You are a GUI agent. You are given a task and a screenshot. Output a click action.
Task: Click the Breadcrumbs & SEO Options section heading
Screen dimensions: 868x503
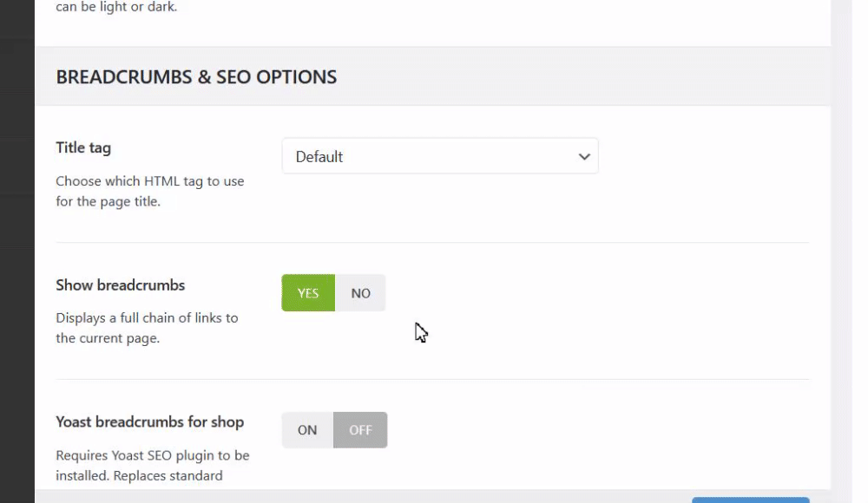click(x=196, y=76)
